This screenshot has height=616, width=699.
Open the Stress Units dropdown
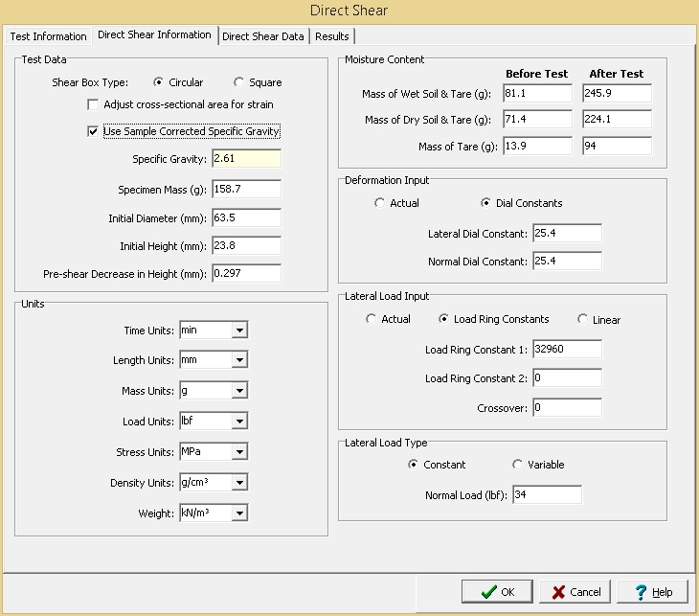(x=239, y=452)
